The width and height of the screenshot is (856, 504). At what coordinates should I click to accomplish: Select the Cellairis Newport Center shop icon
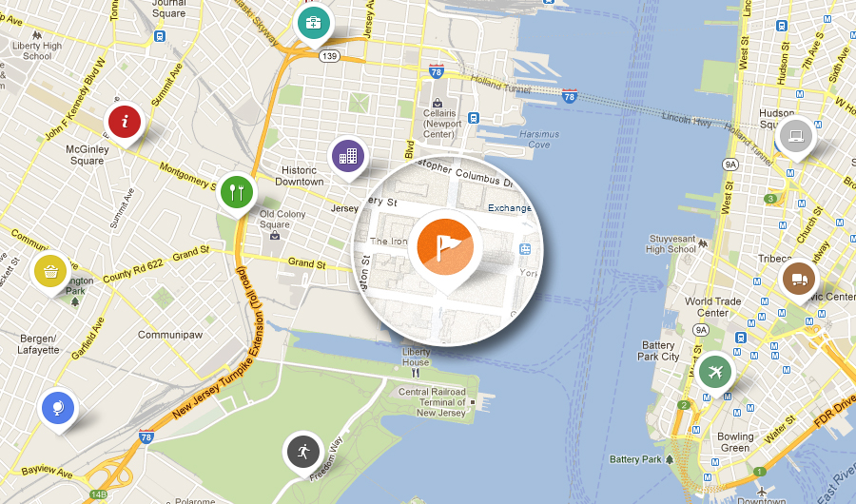coord(438,103)
